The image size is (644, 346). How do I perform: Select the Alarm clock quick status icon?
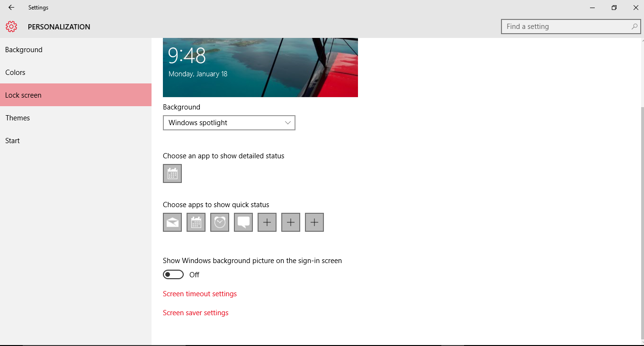220,222
